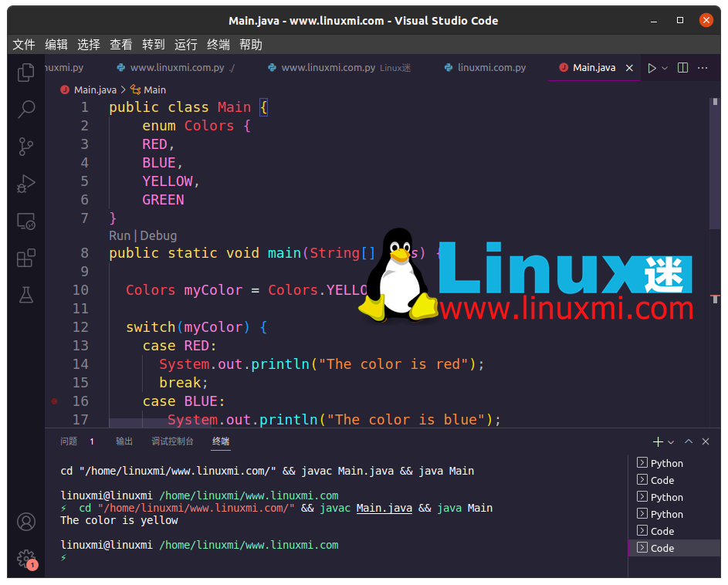Click the case RED: line
The height and width of the screenshot is (585, 728).
pyautogui.click(x=179, y=346)
